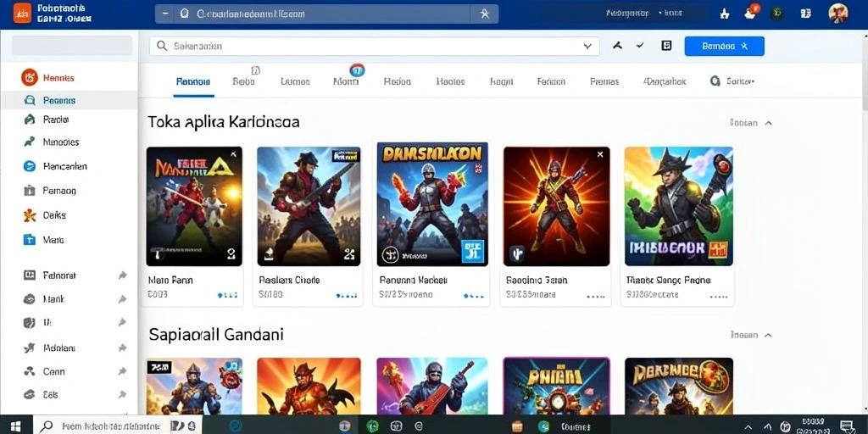Screen dimensions: 868x434
Task: Toggle pin next to Falnorat
Action: 122,275
